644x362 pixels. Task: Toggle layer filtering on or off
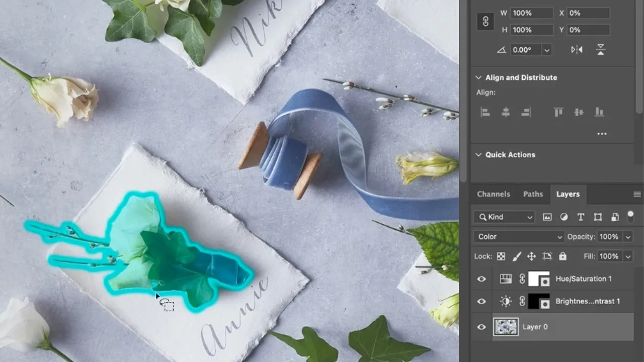point(630,216)
